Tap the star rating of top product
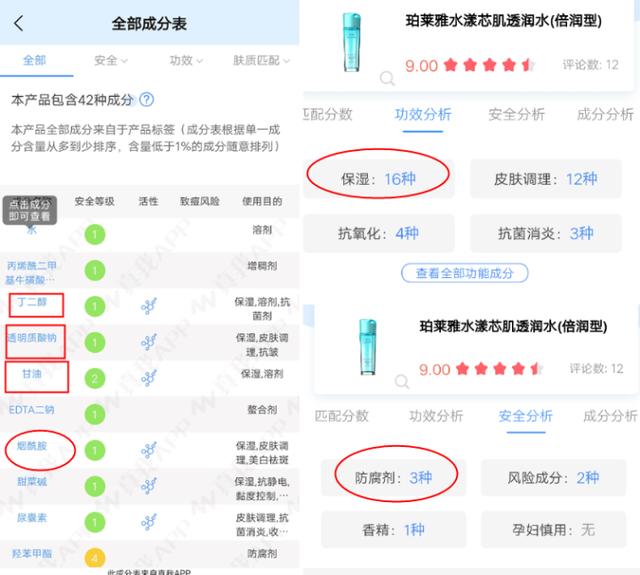 click(x=489, y=65)
